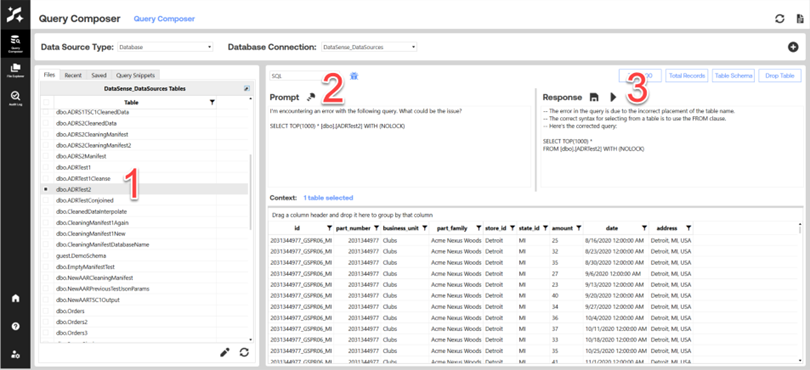Click the blue Query Composer breadcrumb link

pyautogui.click(x=164, y=19)
